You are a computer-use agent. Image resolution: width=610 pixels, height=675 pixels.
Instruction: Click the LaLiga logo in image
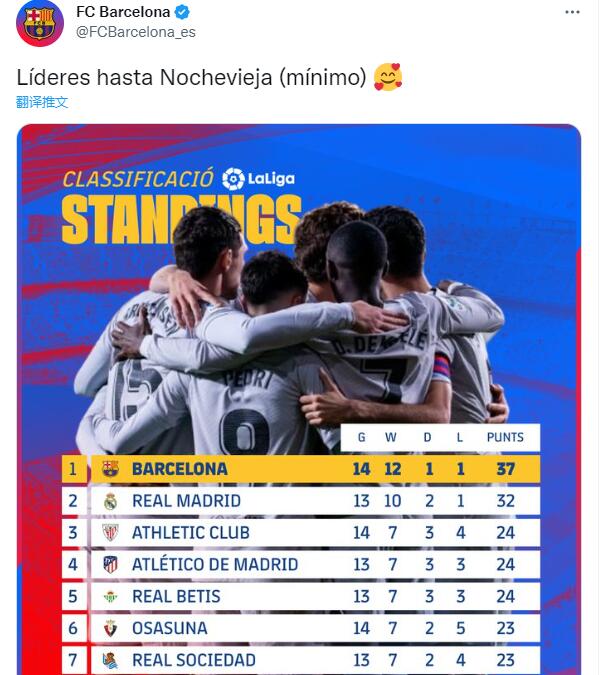[x=258, y=179]
